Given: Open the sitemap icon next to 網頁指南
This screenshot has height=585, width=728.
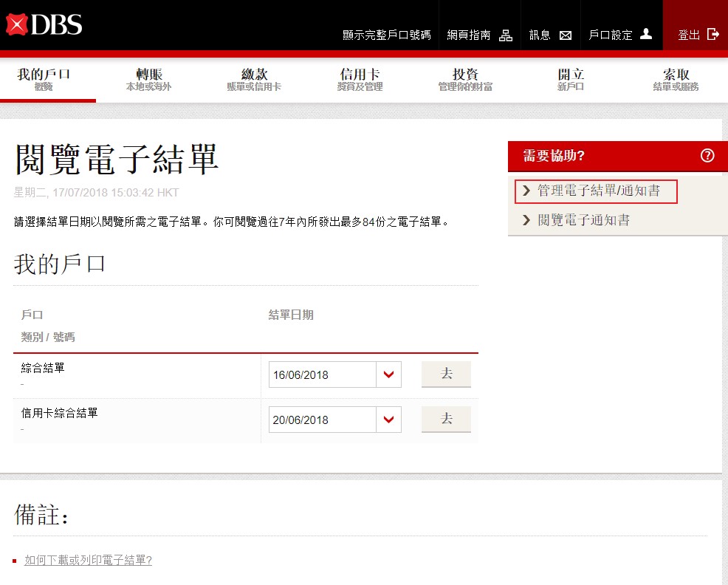Looking at the screenshot, I should (506, 35).
